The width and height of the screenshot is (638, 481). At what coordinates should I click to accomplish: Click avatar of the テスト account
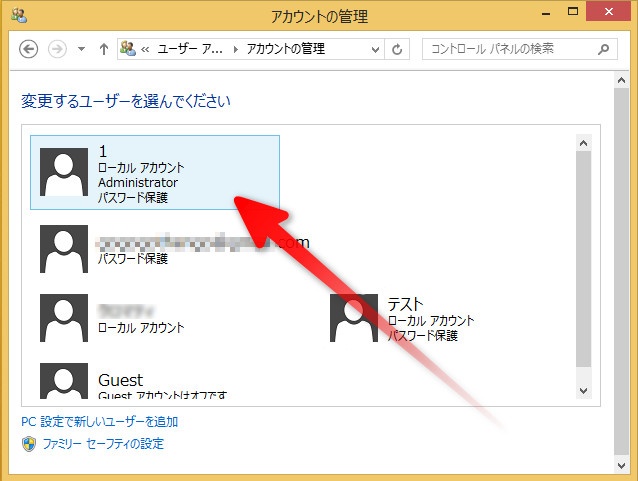pos(354,318)
